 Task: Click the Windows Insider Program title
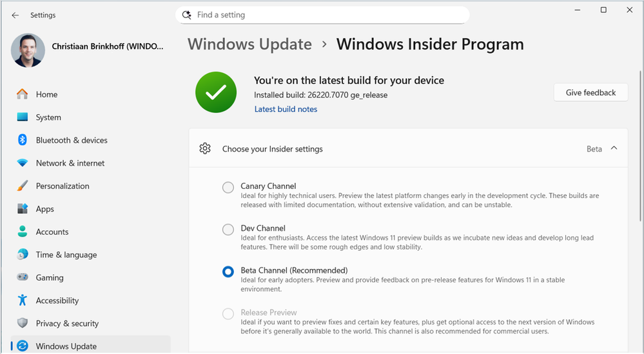pos(430,44)
